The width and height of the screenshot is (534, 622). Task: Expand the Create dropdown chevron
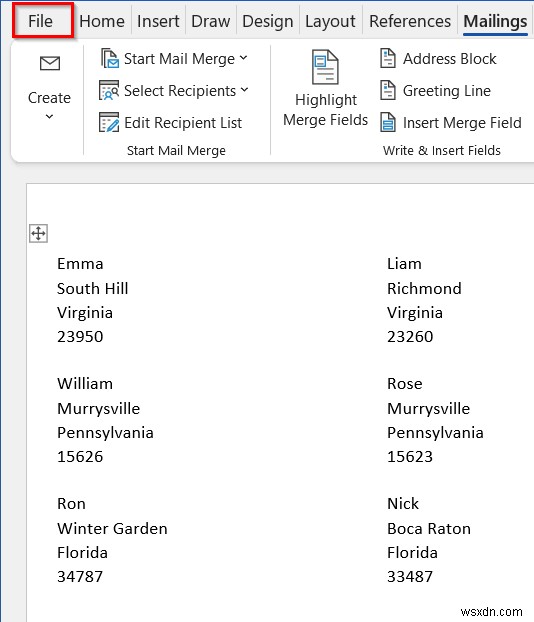tap(49, 117)
